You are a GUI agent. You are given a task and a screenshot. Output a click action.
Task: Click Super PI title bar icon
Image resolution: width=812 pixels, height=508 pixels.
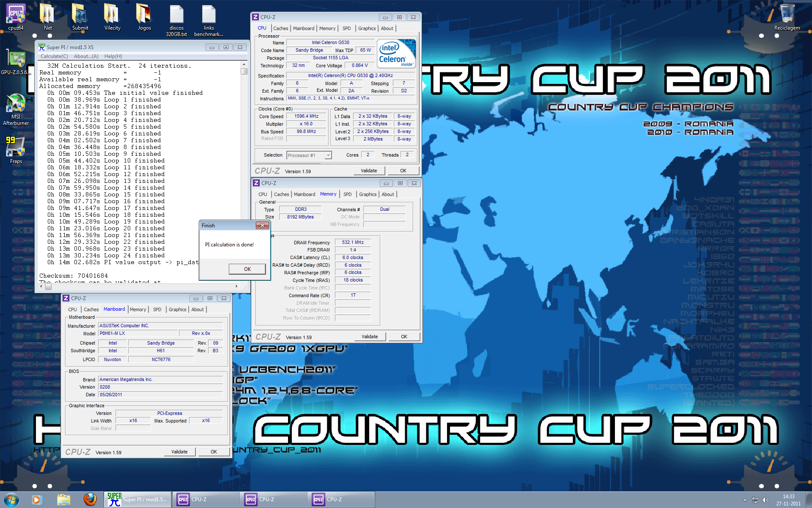[41, 47]
